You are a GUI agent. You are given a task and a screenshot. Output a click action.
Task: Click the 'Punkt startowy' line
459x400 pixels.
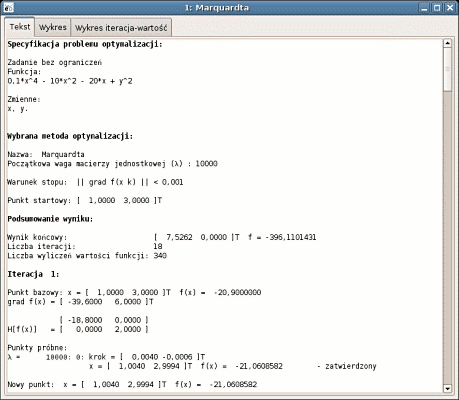[85, 201]
